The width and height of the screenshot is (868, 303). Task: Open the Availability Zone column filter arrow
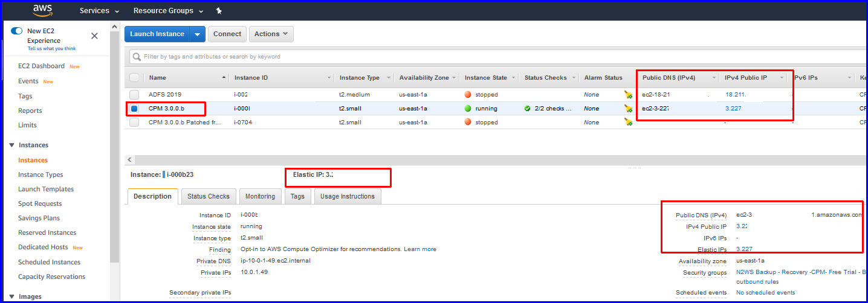(453, 78)
